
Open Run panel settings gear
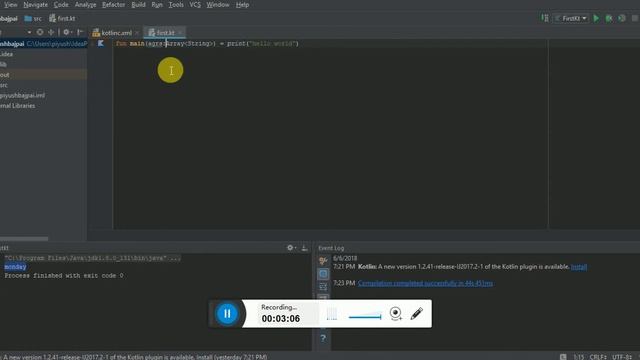(291, 248)
